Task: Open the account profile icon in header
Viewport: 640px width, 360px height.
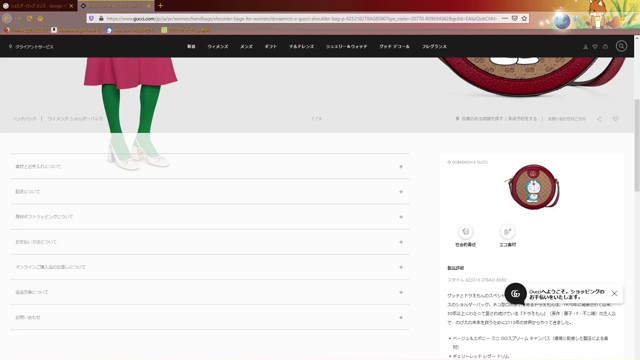Action: 585,47
